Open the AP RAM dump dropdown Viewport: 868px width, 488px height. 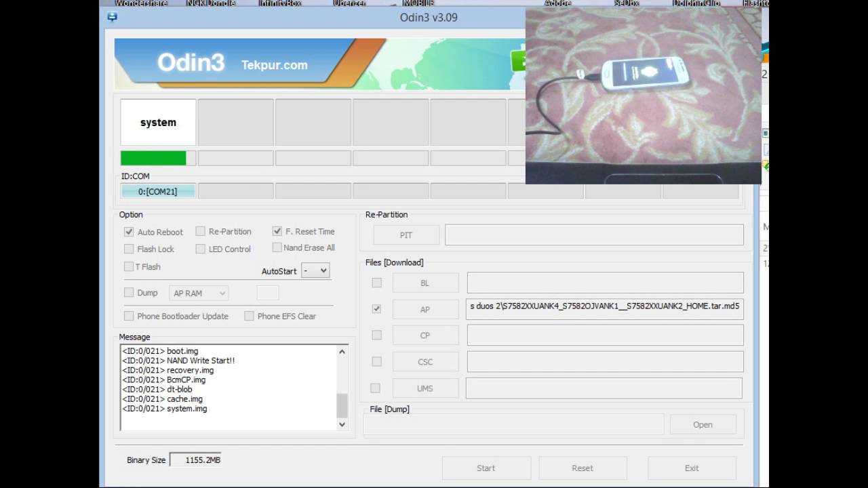(x=199, y=293)
